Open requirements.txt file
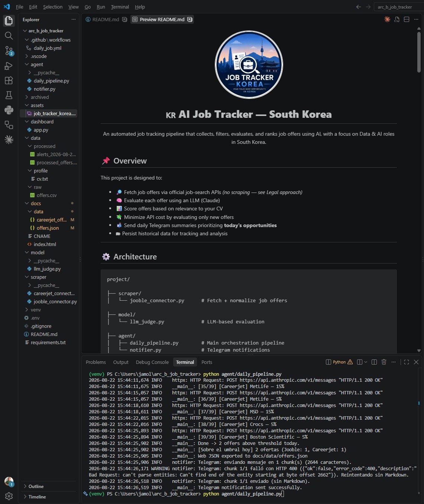Image resolution: width=424 pixels, height=504 pixels. (48, 342)
